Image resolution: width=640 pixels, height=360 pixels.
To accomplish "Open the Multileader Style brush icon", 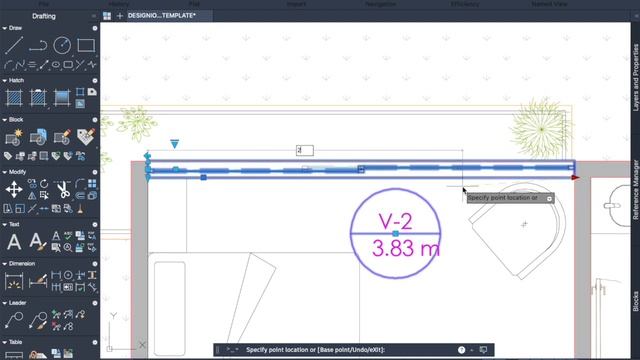I will [x=38, y=320].
